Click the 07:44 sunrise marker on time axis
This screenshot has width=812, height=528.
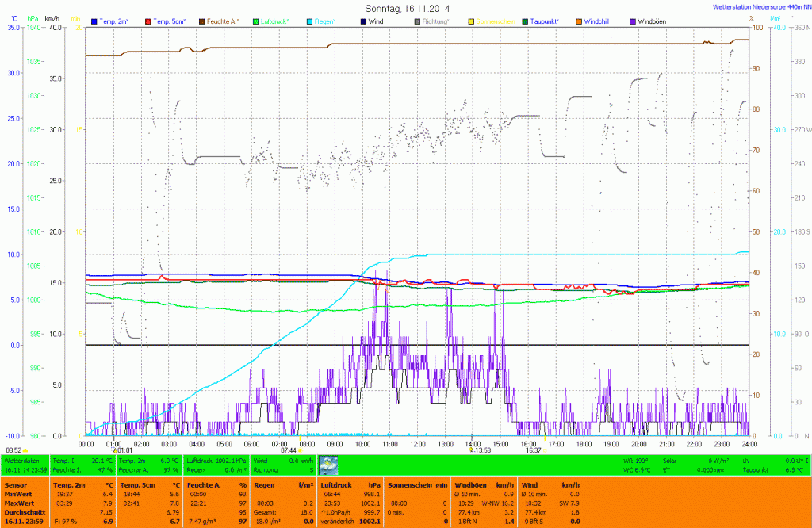(x=288, y=450)
